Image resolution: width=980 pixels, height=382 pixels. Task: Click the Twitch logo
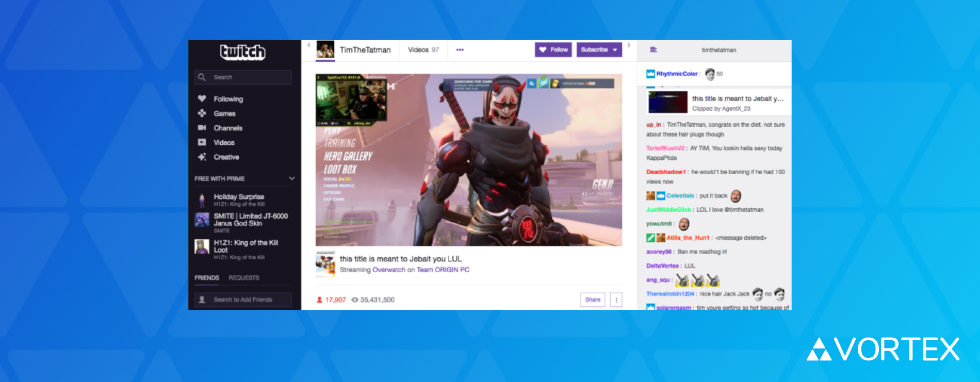(x=242, y=52)
